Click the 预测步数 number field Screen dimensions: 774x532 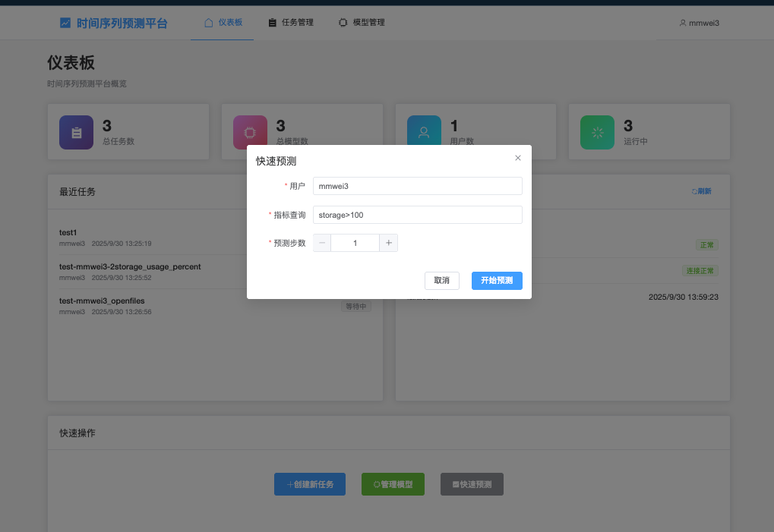click(355, 243)
